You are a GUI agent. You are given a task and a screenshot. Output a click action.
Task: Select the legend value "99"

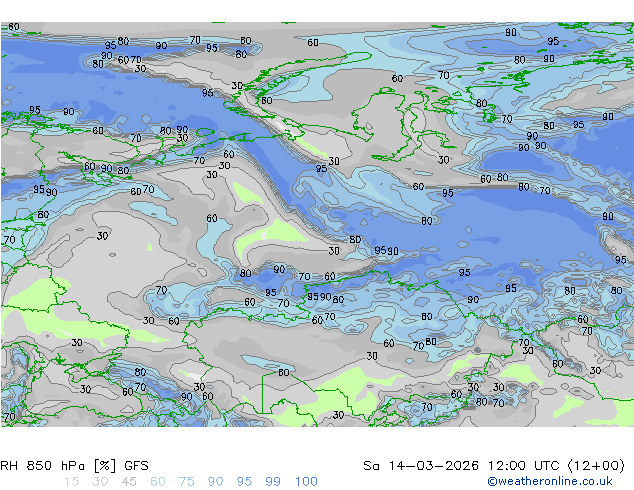coord(273,482)
